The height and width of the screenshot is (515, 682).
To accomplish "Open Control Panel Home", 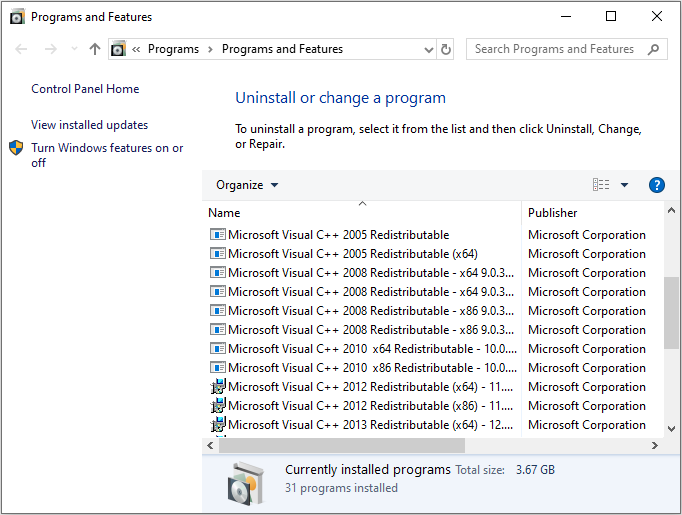I will [85, 89].
